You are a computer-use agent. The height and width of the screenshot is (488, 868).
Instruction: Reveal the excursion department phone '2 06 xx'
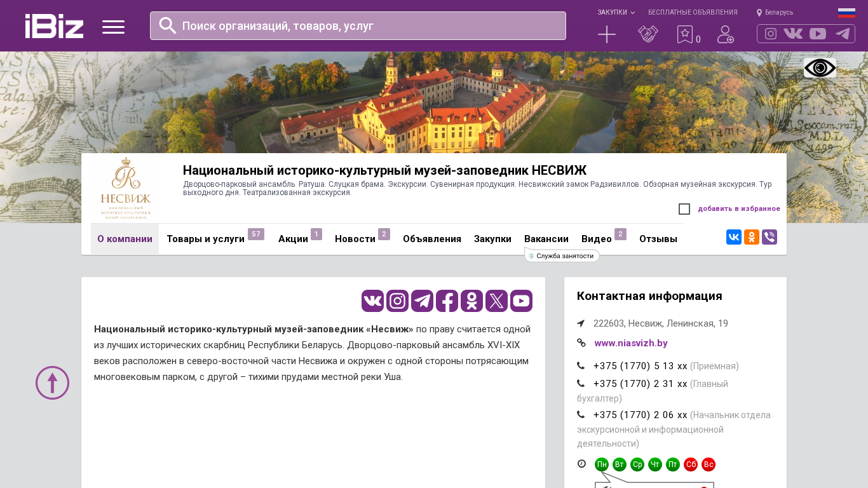pos(641,415)
